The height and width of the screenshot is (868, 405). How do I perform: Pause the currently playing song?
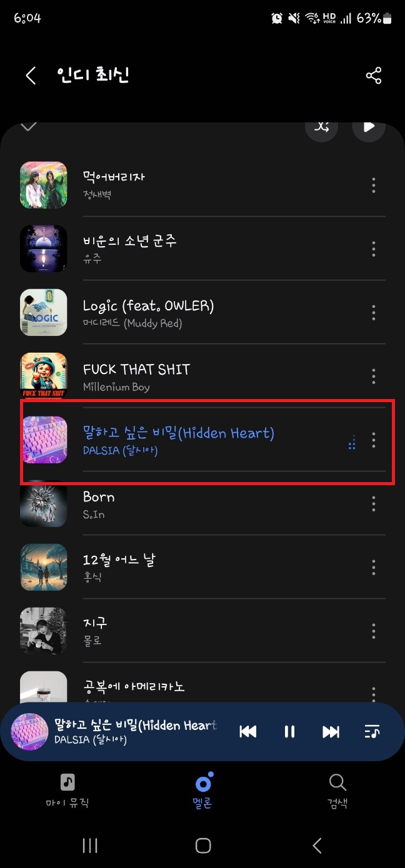pos(289,732)
